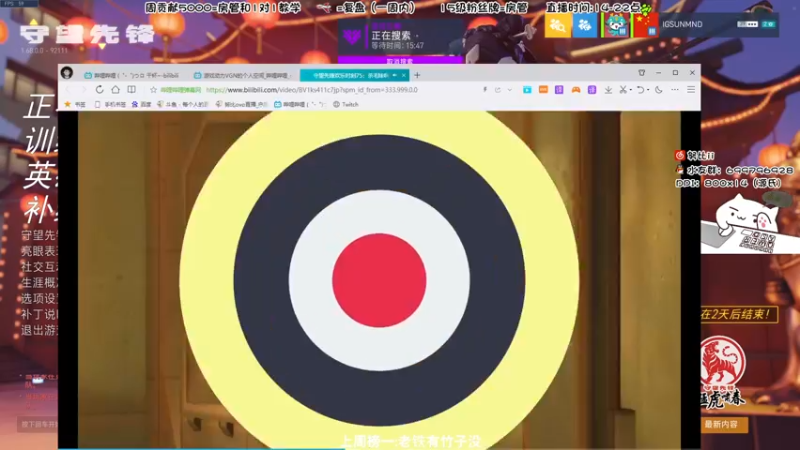This screenshot has width=800, height=450.
Task: Expand the address bar dropdown chevron
Action: coord(509,90)
